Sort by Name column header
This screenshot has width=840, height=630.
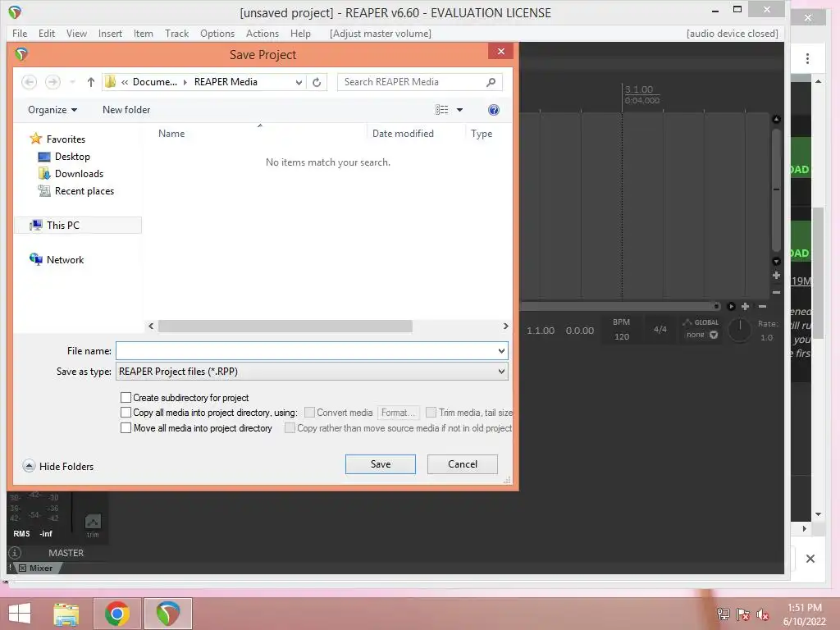click(x=171, y=134)
